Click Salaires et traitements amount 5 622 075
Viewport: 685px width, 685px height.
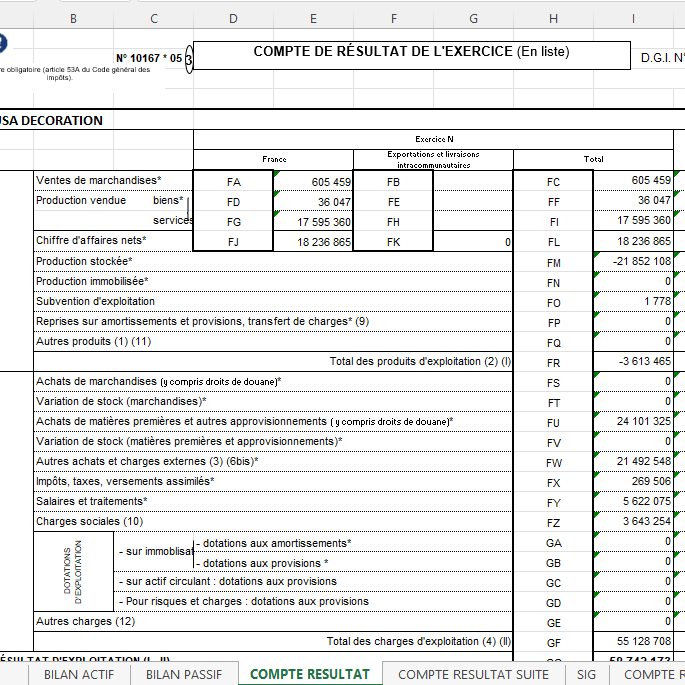(633, 502)
